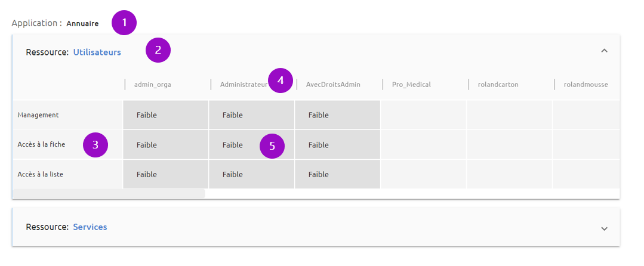644x266 pixels.
Task: Select the Pro_Medical column header
Action: coord(411,85)
